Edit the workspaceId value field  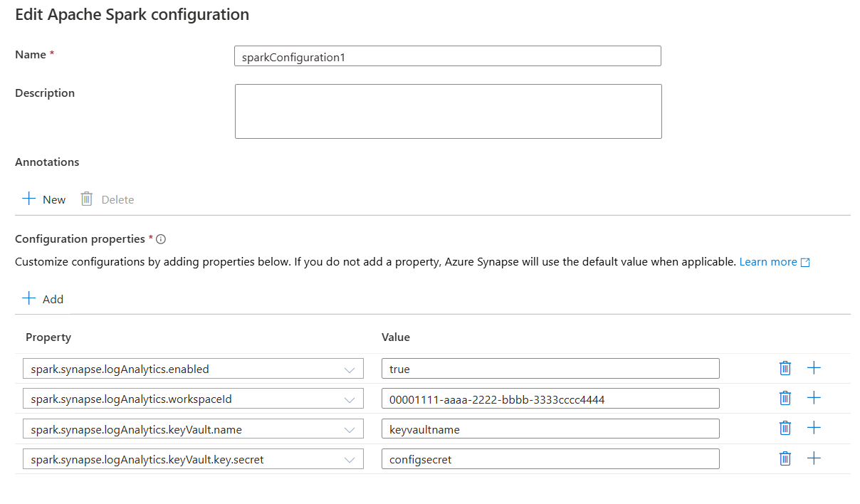click(550, 399)
